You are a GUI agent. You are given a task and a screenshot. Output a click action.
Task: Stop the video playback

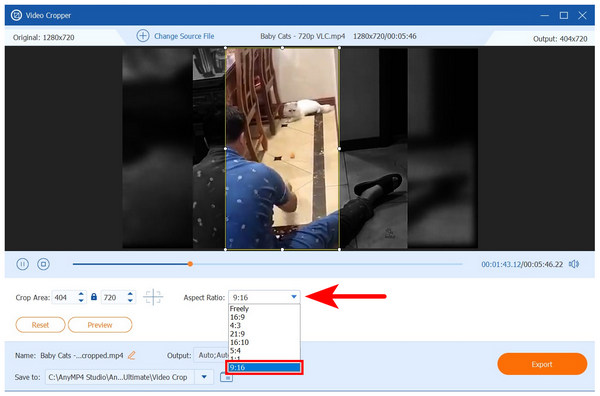(43, 264)
